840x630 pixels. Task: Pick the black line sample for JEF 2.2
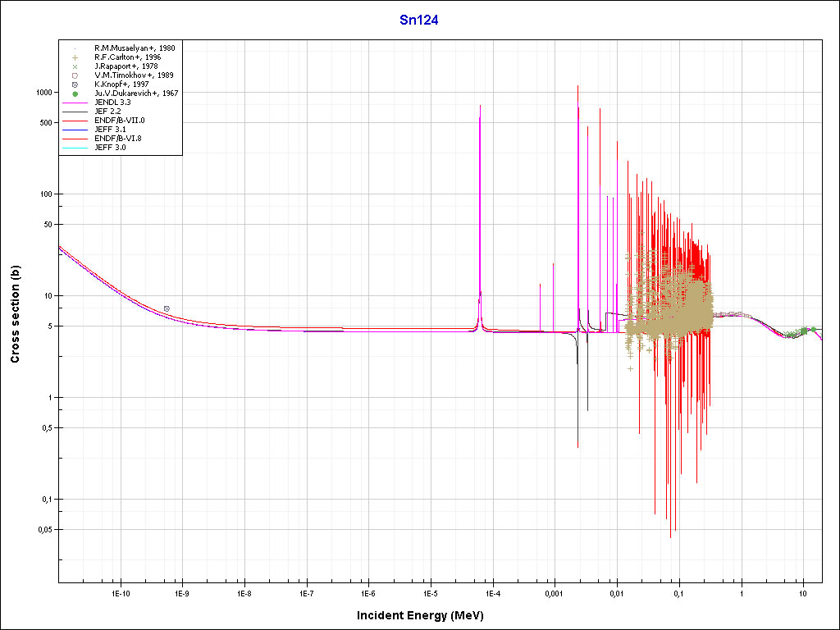[x=75, y=112]
